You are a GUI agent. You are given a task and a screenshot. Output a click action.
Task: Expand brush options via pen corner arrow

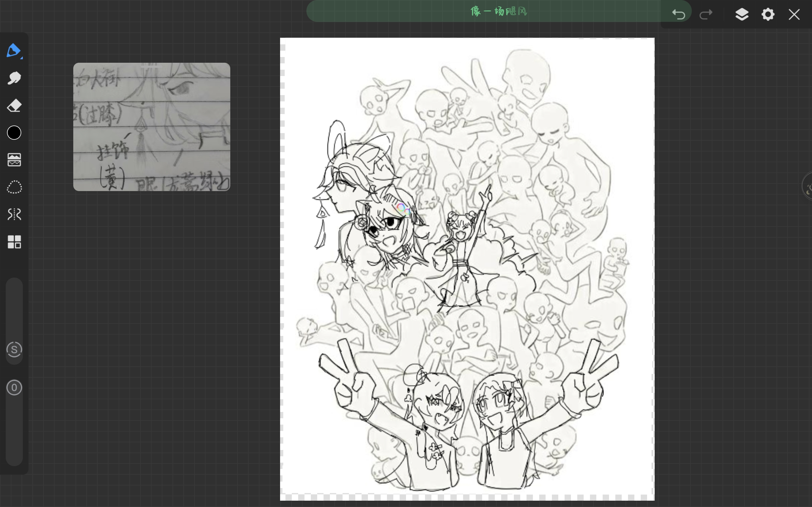[22, 58]
